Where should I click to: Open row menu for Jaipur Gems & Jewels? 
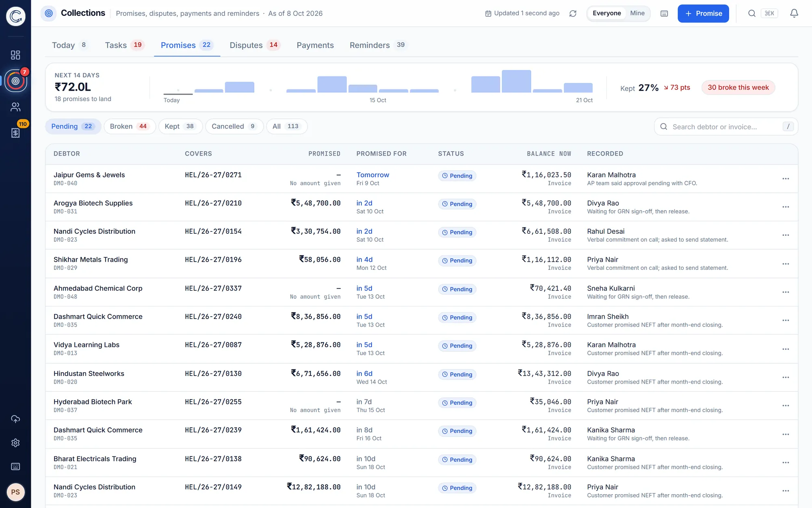click(786, 179)
